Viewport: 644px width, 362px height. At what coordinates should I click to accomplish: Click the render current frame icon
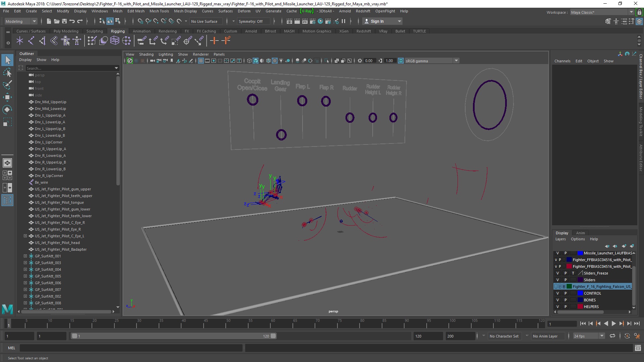[x=297, y=21]
